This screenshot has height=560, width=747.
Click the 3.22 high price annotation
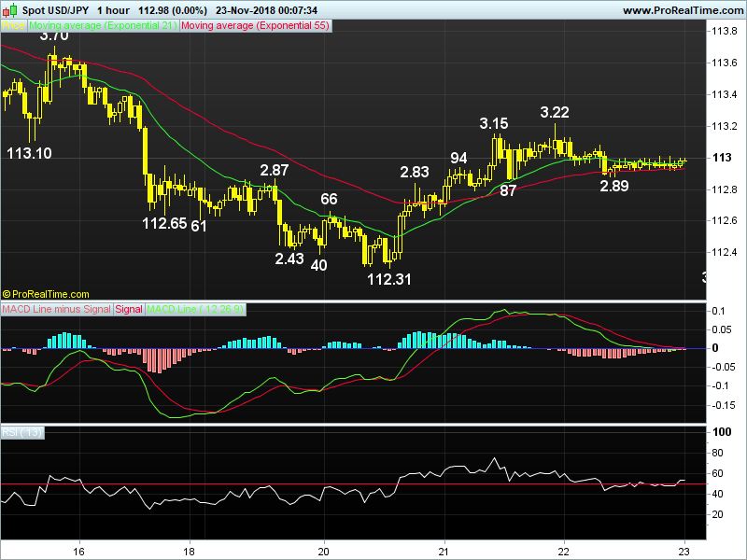click(x=555, y=112)
